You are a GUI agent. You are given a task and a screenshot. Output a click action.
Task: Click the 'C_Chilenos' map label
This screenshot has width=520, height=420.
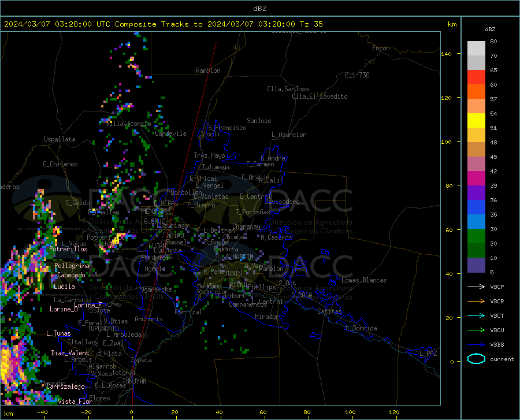pyautogui.click(x=60, y=164)
